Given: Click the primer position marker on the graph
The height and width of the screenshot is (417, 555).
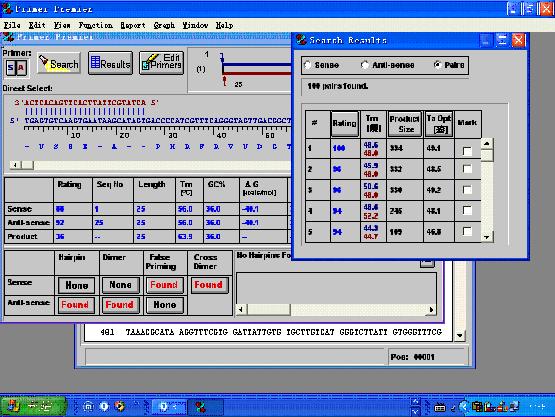Looking at the screenshot, I should point(225,81).
